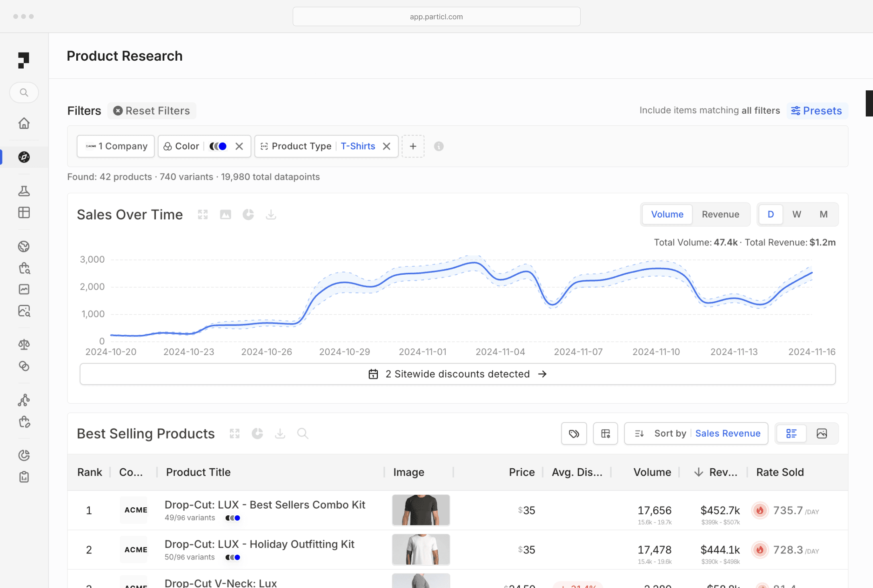
Task: Switch chart to Revenue view
Action: click(720, 214)
